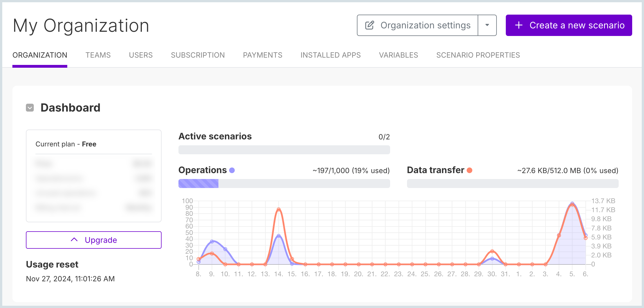This screenshot has height=308, width=644.
Task: Click the day 5 peak data point
Action: [572, 204]
